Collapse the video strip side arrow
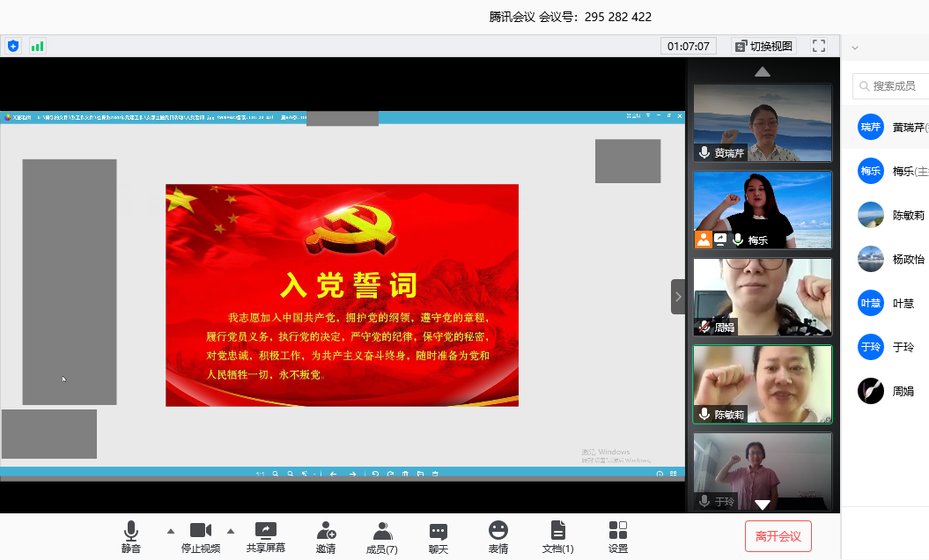The width and height of the screenshot is (929, 560). point(678,297)
